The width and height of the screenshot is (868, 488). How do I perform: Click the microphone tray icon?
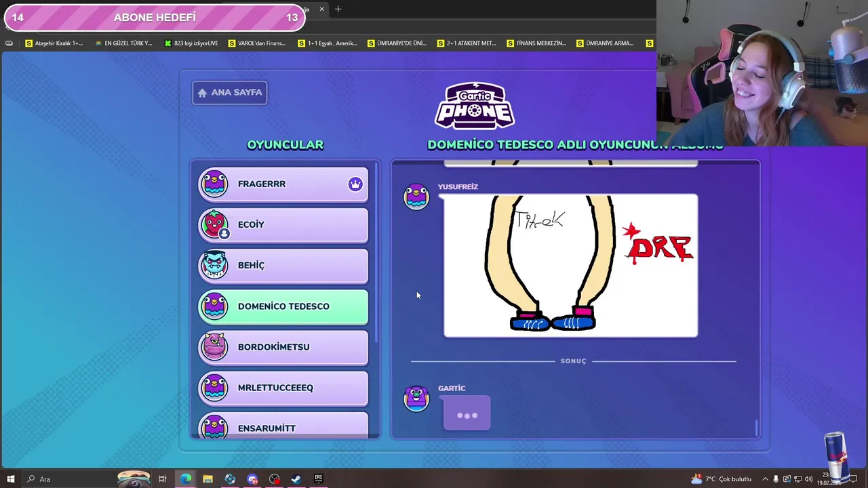coord(776,479)
